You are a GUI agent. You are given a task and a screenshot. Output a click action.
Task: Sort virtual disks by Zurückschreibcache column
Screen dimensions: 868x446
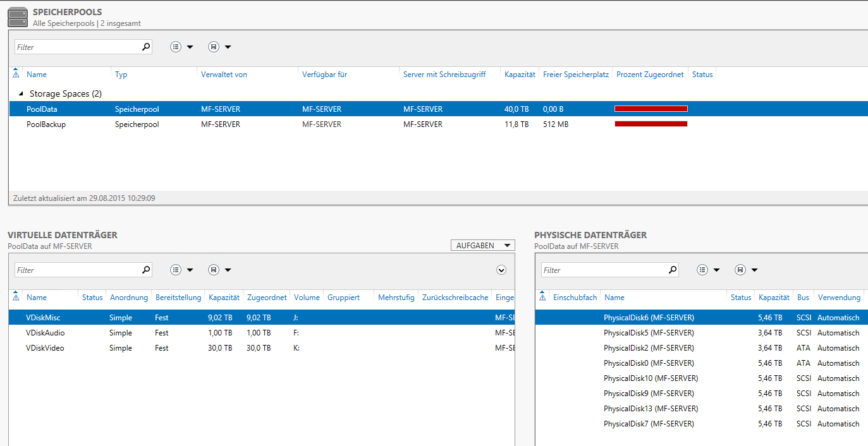pyautogui.click(x=455, y=298)
